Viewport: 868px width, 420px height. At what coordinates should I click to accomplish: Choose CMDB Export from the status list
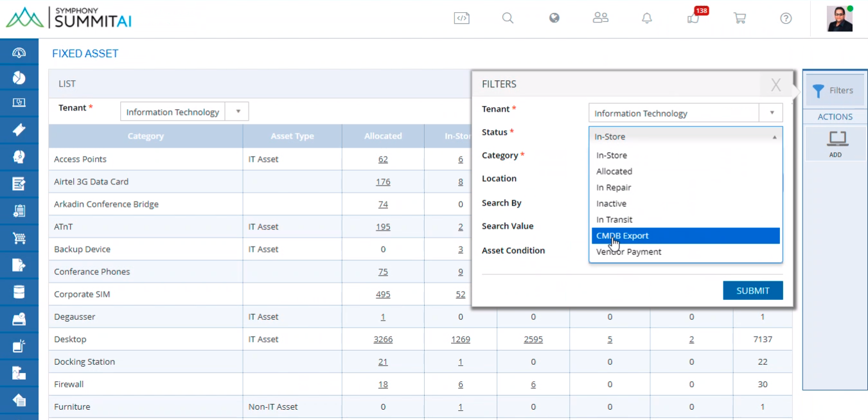686,236
